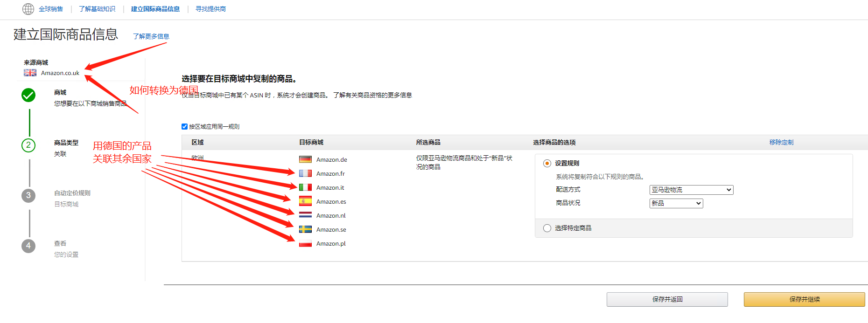Screen dimensions: 868x323
Task: Open the 了解基础知识 menu item
Action: coord(97,9)
